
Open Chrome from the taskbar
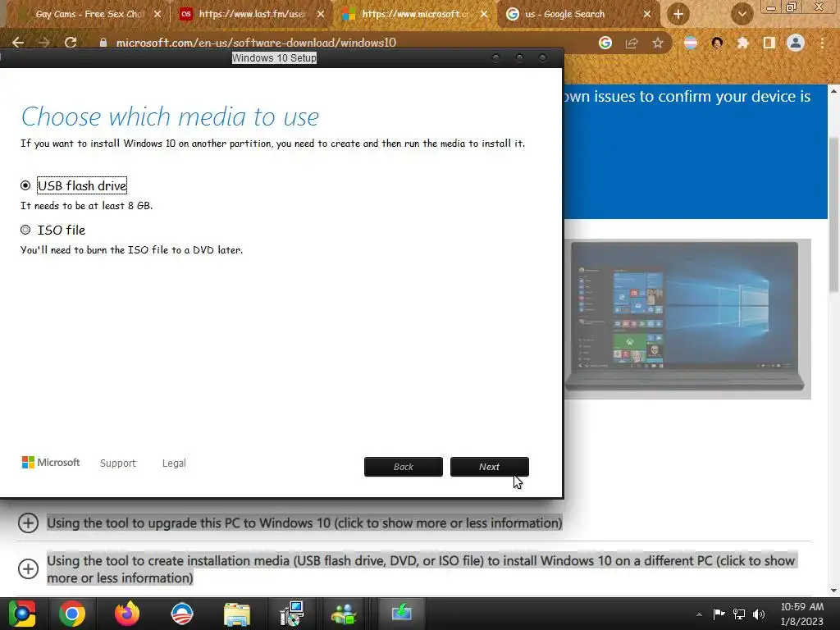point(72,614)
